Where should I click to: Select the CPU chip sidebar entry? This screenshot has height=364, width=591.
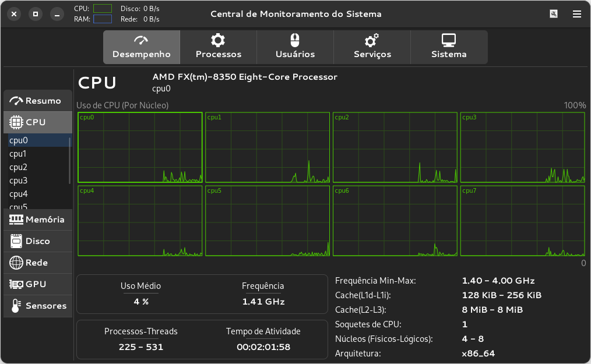[x=38, y=122]
